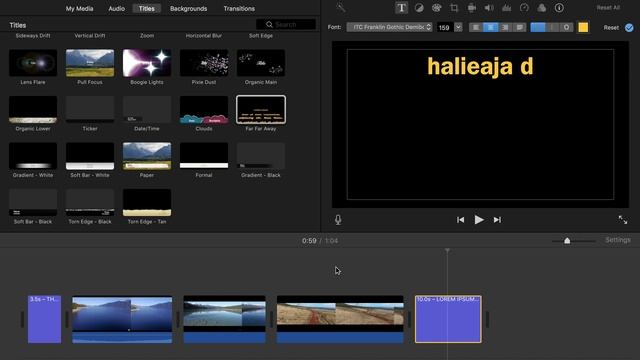The height and width of the screenshot is (360, 640).
Task: Switch to the My Media tab
Action: pos(79,8)
